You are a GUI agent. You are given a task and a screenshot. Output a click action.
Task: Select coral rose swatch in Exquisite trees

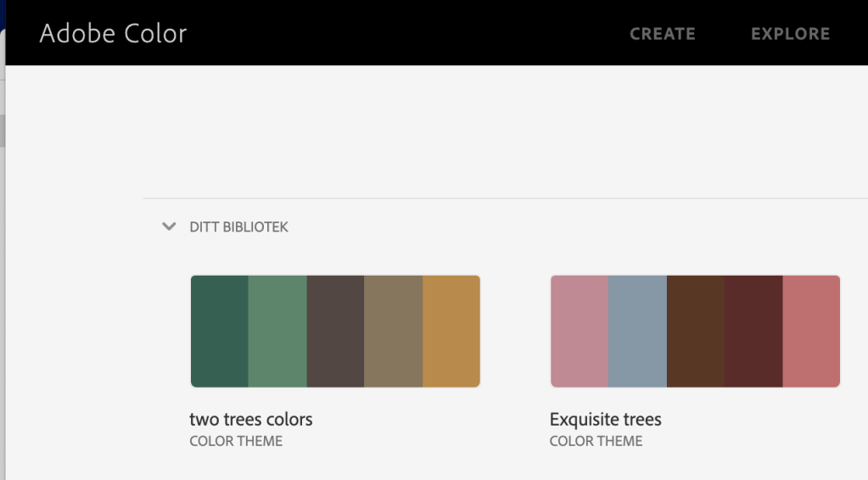(x=811, y=331)
